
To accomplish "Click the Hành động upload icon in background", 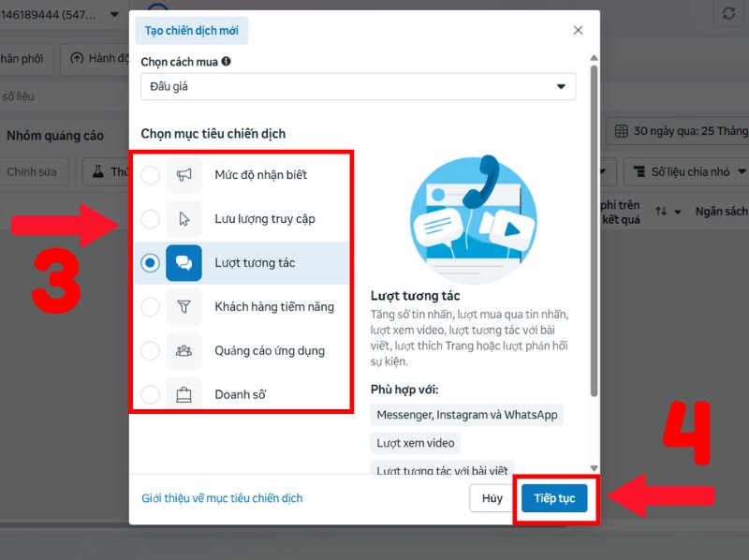I will tap(77, 58).
